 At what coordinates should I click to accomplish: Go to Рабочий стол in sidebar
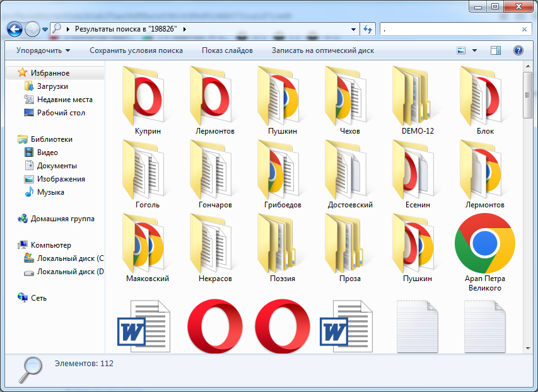pyautogui.click(x=54, y=113)
